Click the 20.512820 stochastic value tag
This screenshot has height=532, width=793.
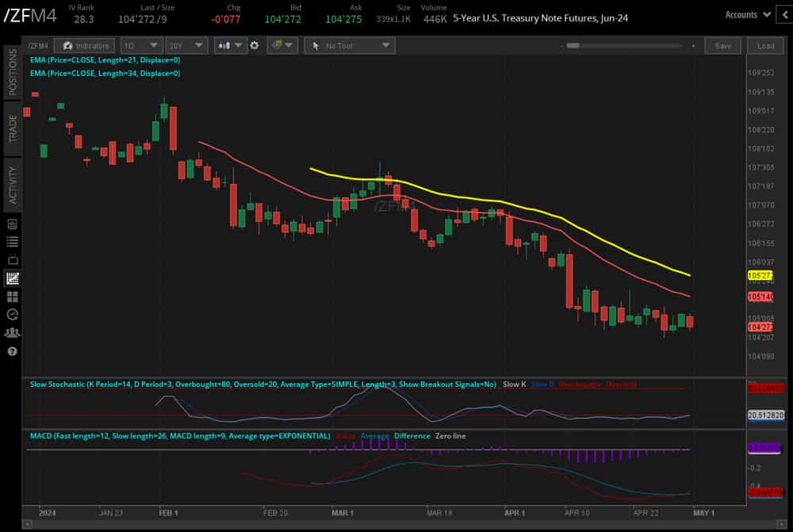pyautogui.click(x=766, y=415)
